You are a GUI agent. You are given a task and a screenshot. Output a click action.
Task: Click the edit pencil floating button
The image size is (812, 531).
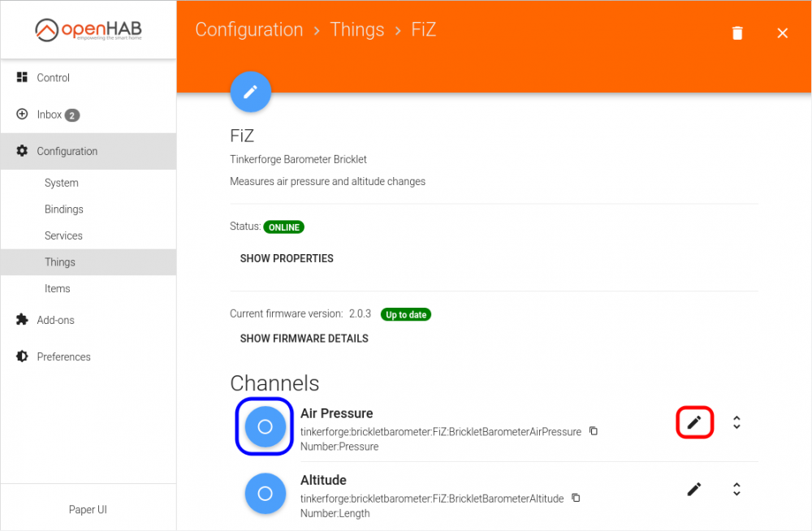point(250,92)
